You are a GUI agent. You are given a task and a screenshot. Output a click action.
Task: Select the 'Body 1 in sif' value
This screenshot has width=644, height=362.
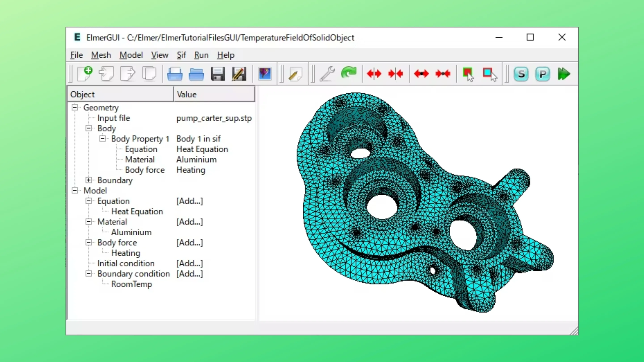199,139
